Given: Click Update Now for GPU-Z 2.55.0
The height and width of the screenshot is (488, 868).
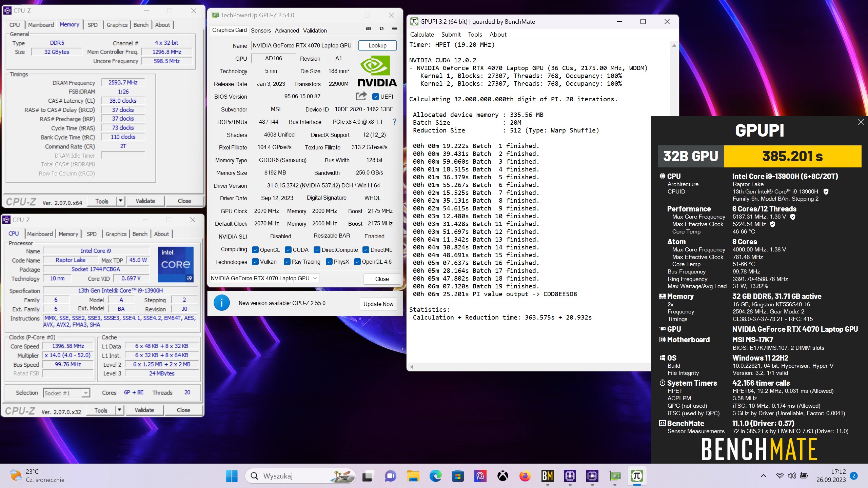Looking at the screenshot, I should point(378,304).
